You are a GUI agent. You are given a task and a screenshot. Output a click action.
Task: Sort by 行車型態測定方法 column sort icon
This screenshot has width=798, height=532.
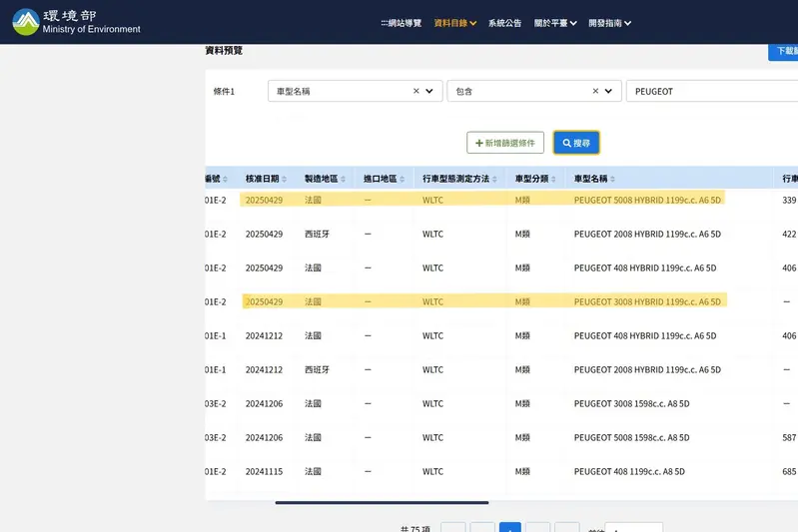[494, 179]
